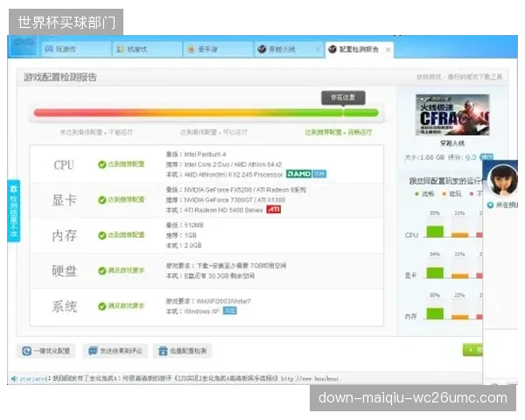Click the 批量配置检测 icon

(x=163, y=351)
